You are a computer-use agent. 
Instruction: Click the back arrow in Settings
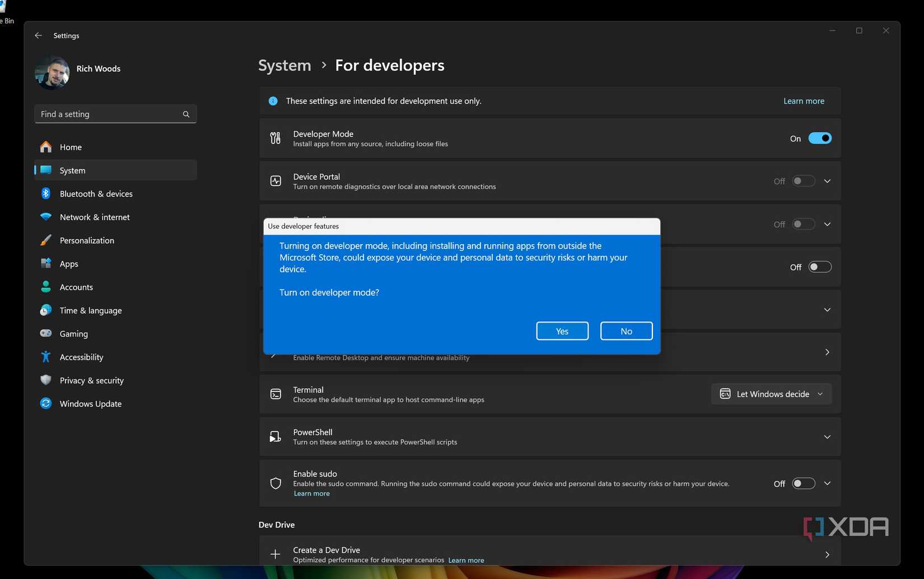[38, 35]
